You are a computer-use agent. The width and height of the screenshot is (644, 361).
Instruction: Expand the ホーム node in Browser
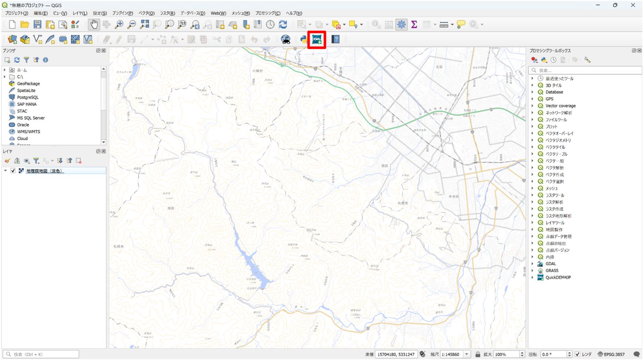click(x=4, y=70)
